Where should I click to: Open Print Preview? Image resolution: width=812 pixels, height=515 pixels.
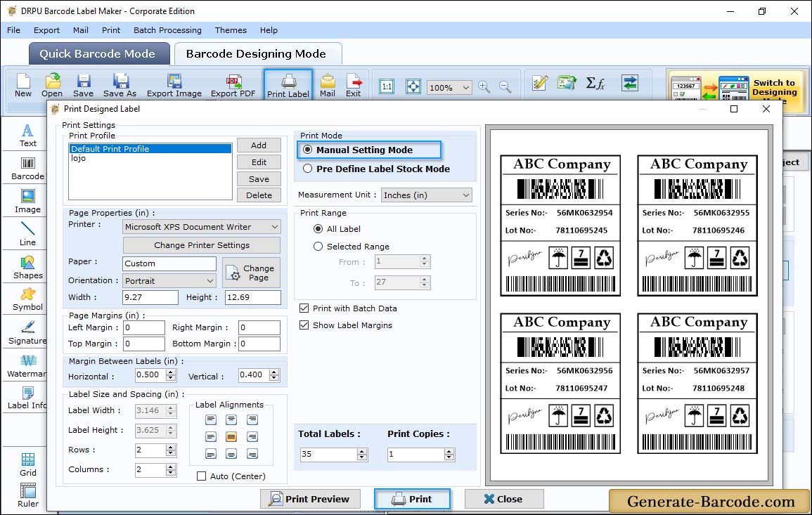309,499
